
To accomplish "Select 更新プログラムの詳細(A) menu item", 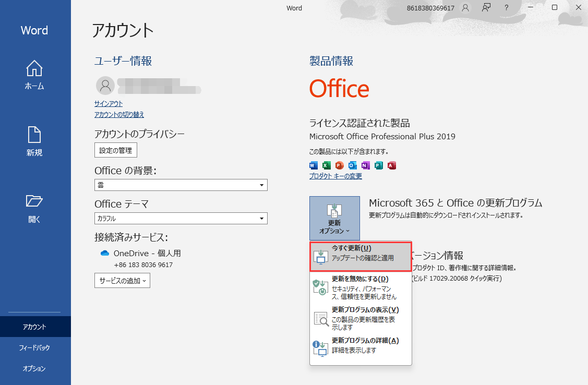I will [361, 347].
